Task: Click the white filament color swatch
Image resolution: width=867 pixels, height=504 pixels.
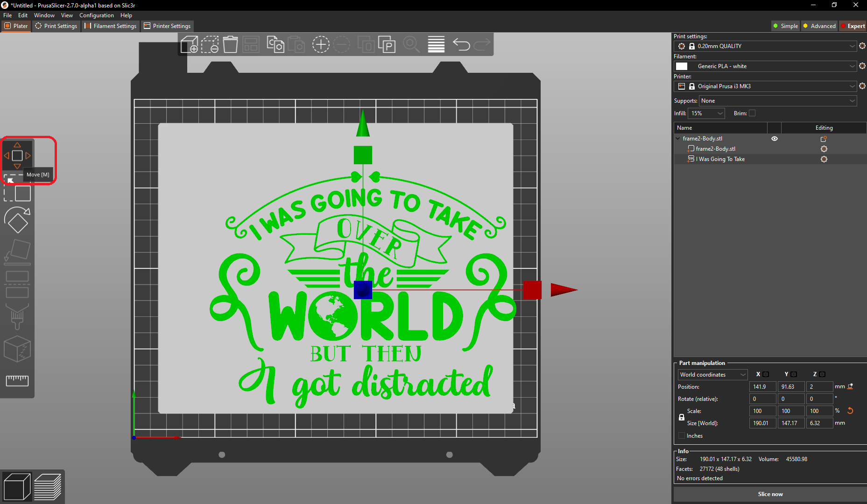Action: [x=682, y=66]
